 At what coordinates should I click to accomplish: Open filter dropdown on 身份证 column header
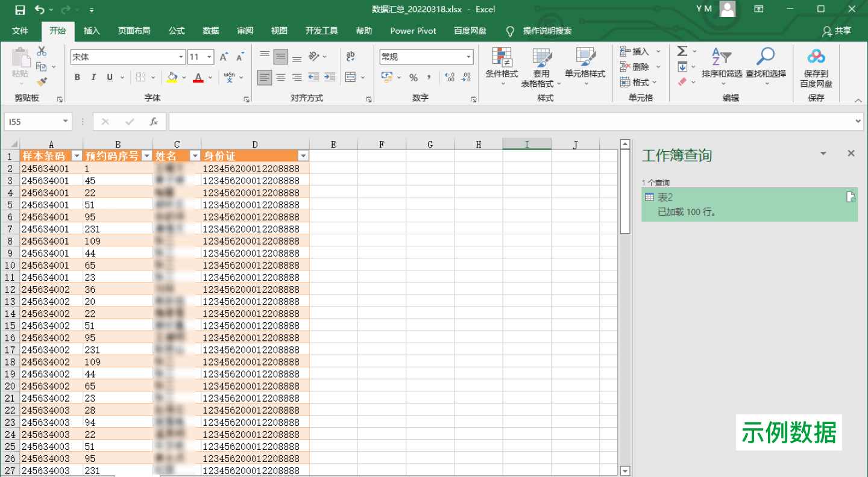point(303,156)
